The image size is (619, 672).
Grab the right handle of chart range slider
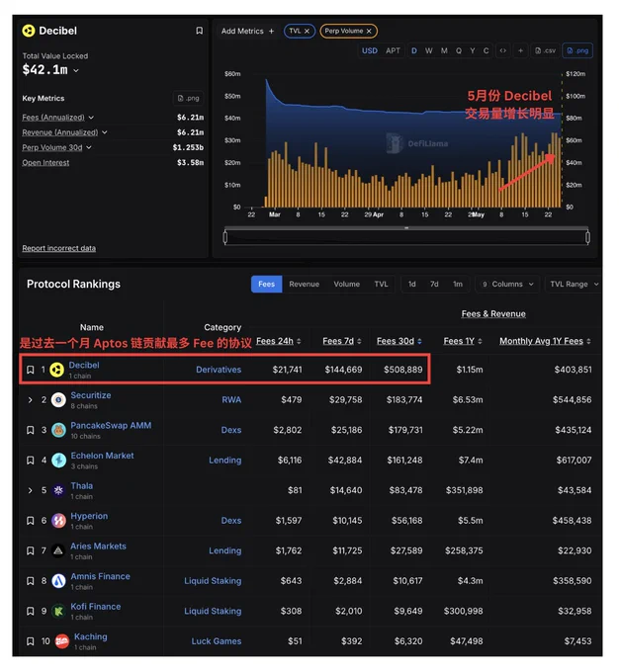(x=587, y=237)
